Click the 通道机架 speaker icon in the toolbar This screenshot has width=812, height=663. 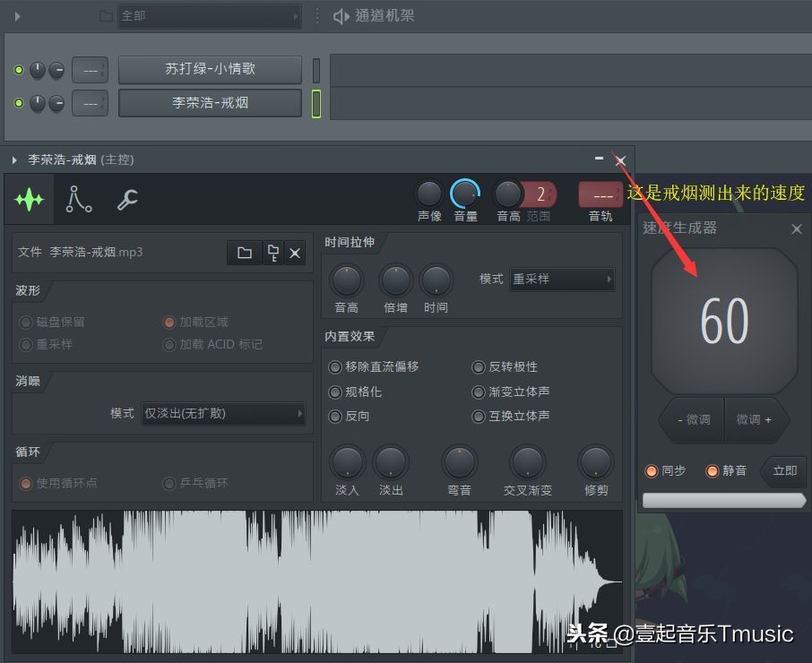click(339, 15)
